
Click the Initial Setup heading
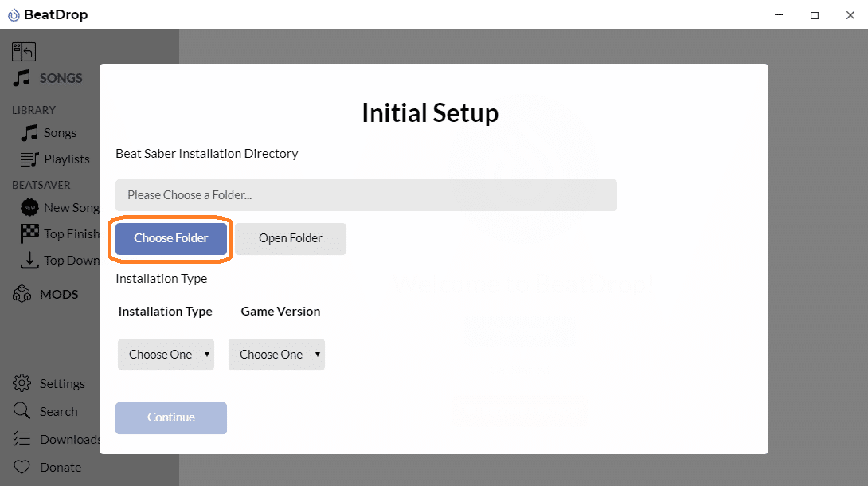(430, 113)
